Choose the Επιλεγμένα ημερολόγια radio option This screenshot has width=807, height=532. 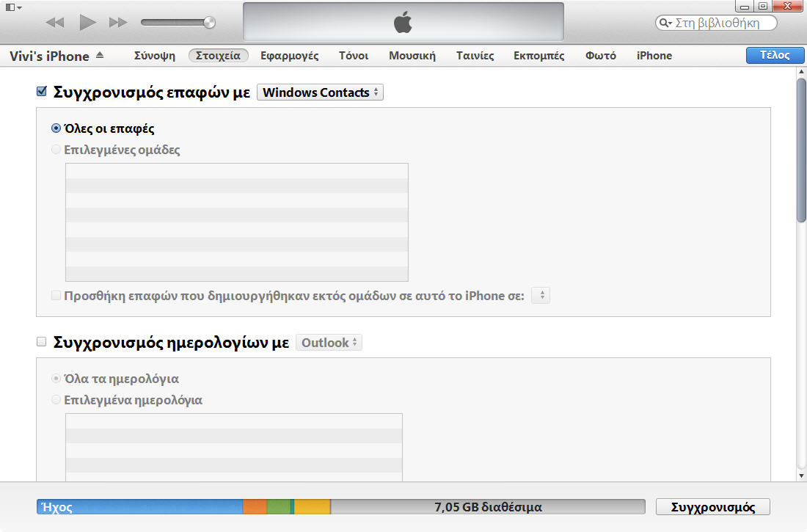click(56, 400)
